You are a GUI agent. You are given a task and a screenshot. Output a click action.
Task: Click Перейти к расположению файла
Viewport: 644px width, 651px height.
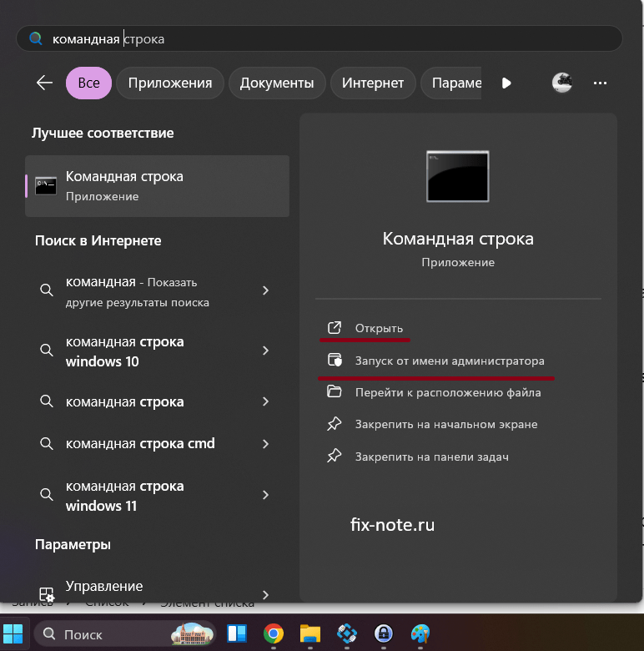[x=448, y=393]
